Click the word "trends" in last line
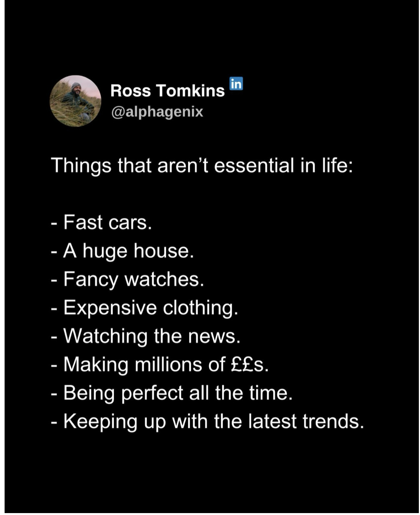 (x=333, y=422)
